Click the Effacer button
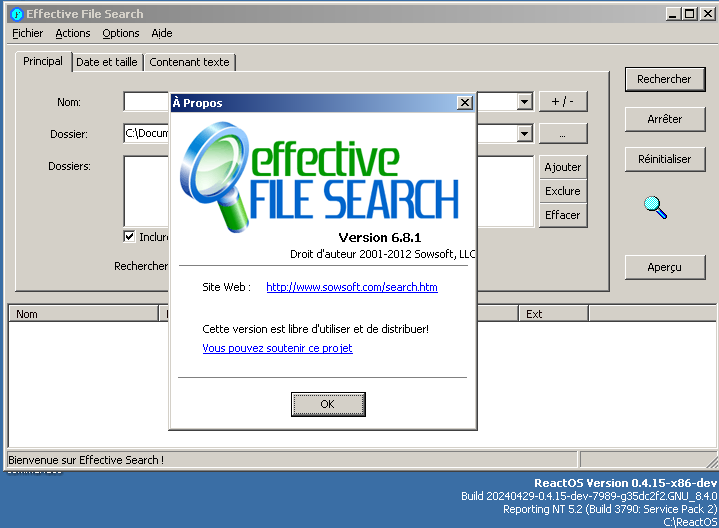 (x=563, y=215)
